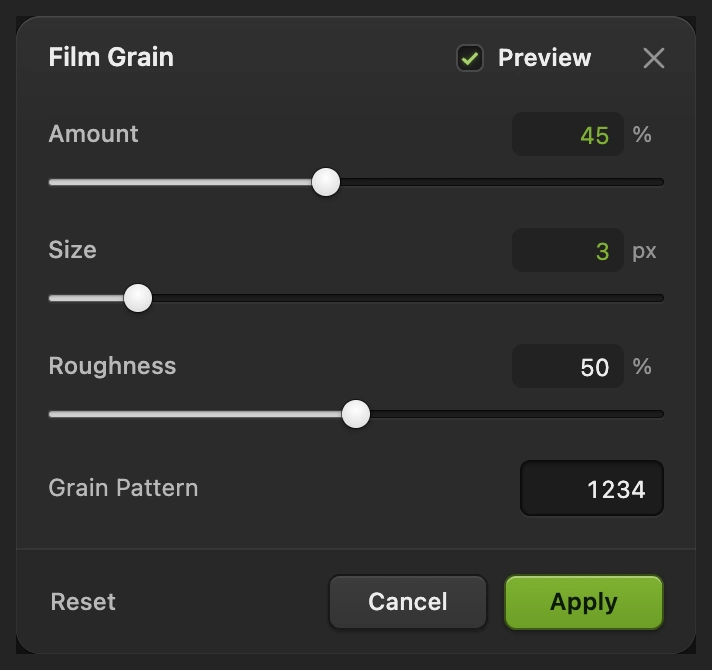
Task: Click the Amount value field showing 45
Action: [568, 134]
